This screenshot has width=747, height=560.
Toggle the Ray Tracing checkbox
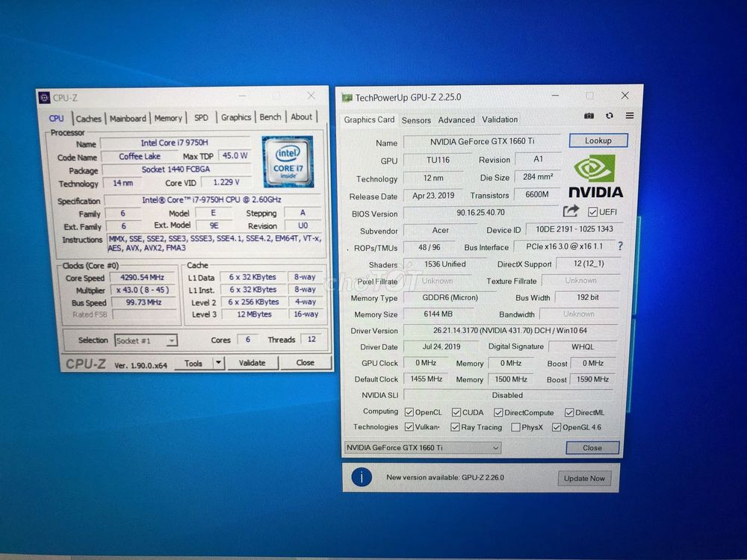[x=455, y=427]
